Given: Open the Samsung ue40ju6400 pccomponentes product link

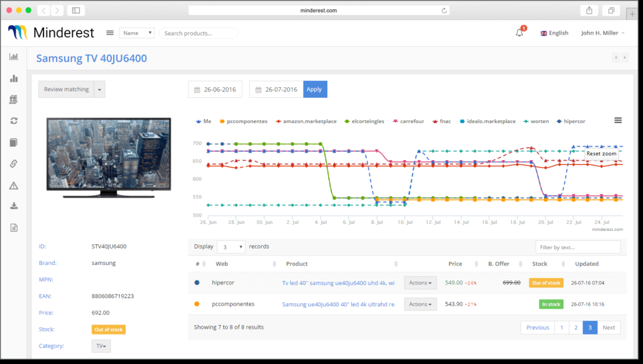Looking at the screenshot, I should [338, 304].
